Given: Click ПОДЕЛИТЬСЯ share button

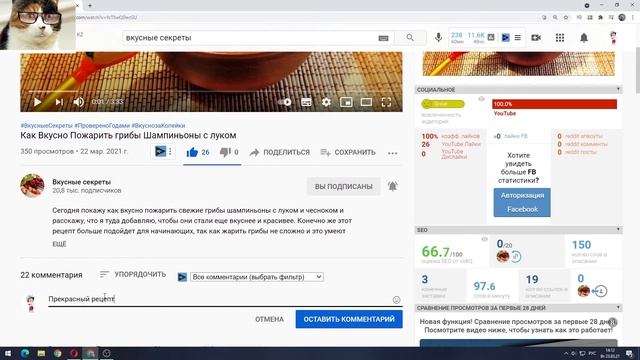Looking at the screenshot, I should point(280,152).
